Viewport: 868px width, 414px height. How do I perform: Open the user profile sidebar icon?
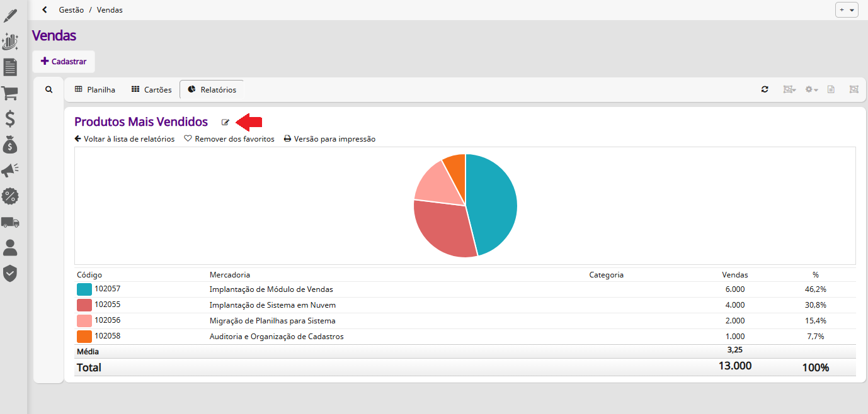point(9,247)
